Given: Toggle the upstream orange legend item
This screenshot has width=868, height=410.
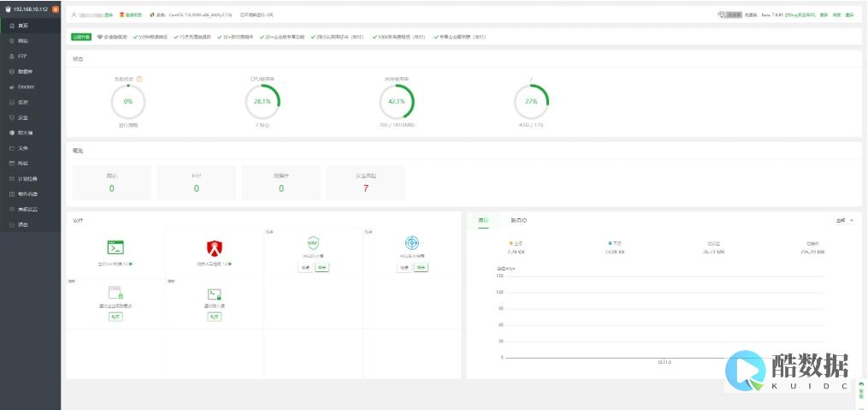Looking at the screenshot, I should (x=516, y=243).
